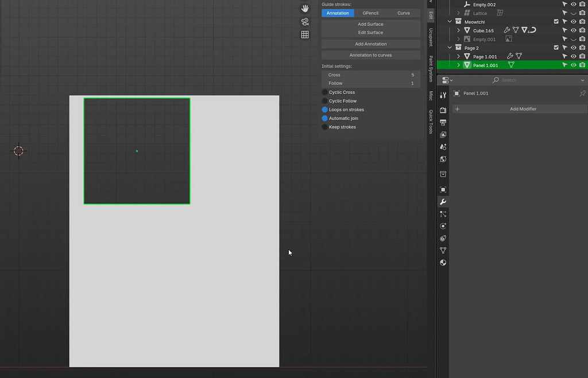
Task: Expand Cube.165 in outliner
Action: 458,30
